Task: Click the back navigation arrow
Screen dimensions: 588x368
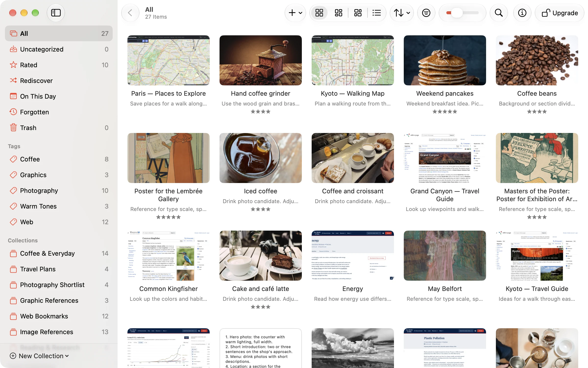Action: tap(130, 13)
